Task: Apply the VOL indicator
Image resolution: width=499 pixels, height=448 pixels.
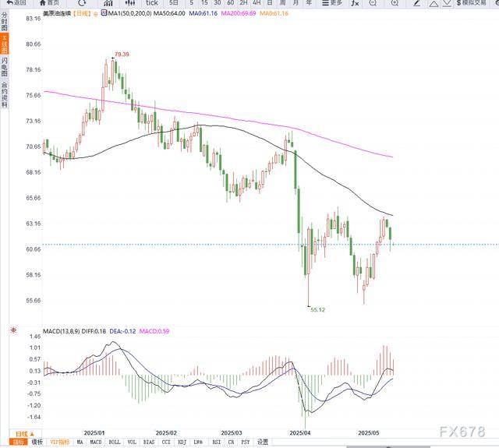Action: click(x=132, y=442)
